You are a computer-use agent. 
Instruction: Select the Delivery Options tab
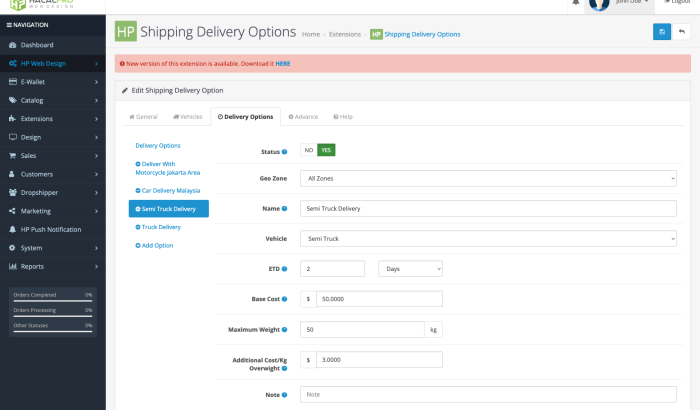coord(246,117)
